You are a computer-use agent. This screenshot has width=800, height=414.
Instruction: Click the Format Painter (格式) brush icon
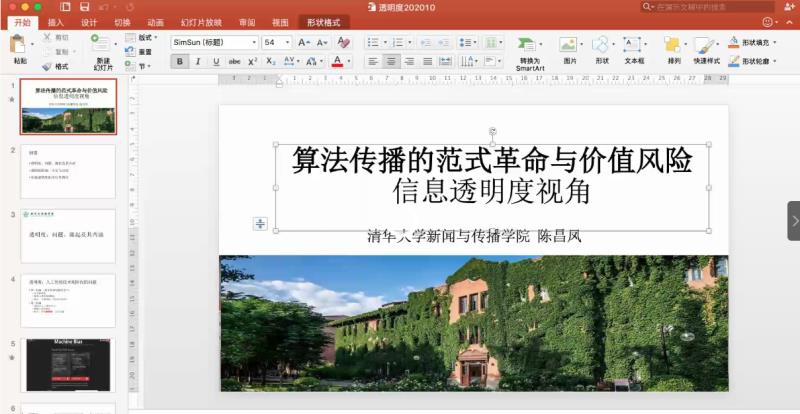pyautogui.click(x=47, y=66)
